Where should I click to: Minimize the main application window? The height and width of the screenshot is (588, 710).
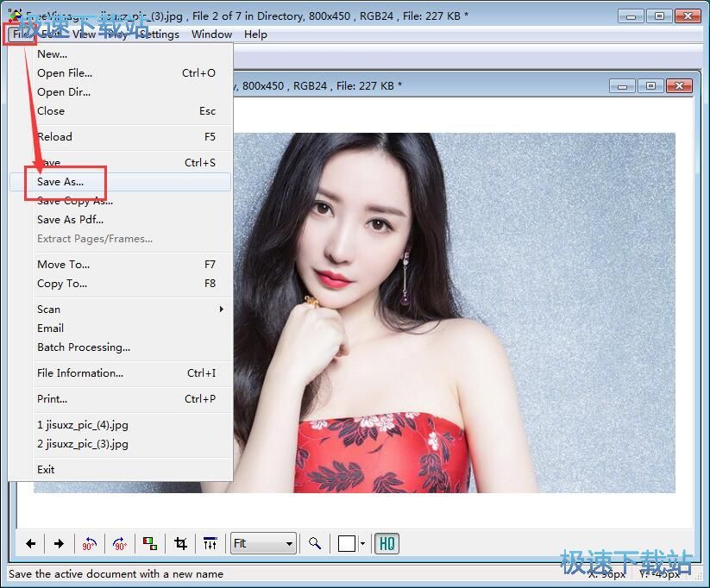click(631, 16)
